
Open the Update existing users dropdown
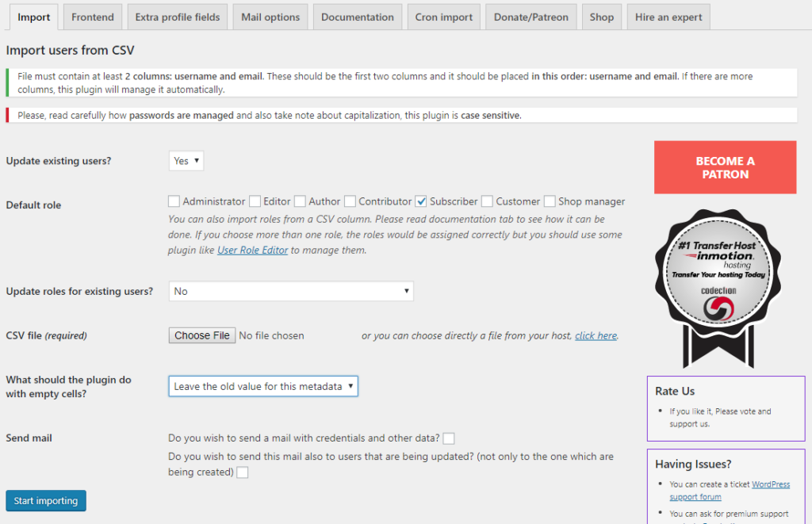(186, 160)
